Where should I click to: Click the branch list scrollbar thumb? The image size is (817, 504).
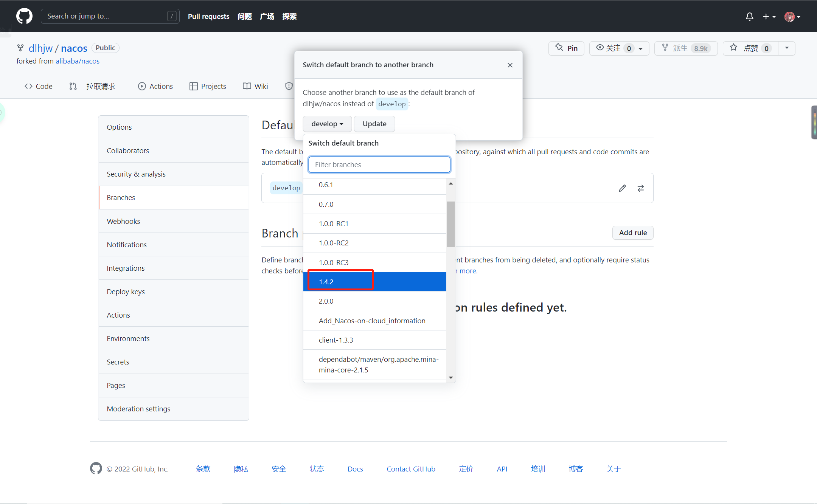coord(451,224)
